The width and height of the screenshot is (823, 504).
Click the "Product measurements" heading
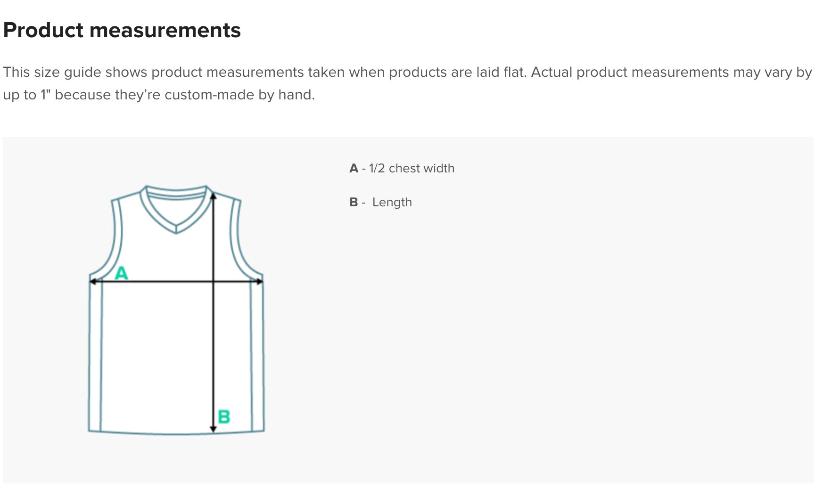(x=122, y=30)
